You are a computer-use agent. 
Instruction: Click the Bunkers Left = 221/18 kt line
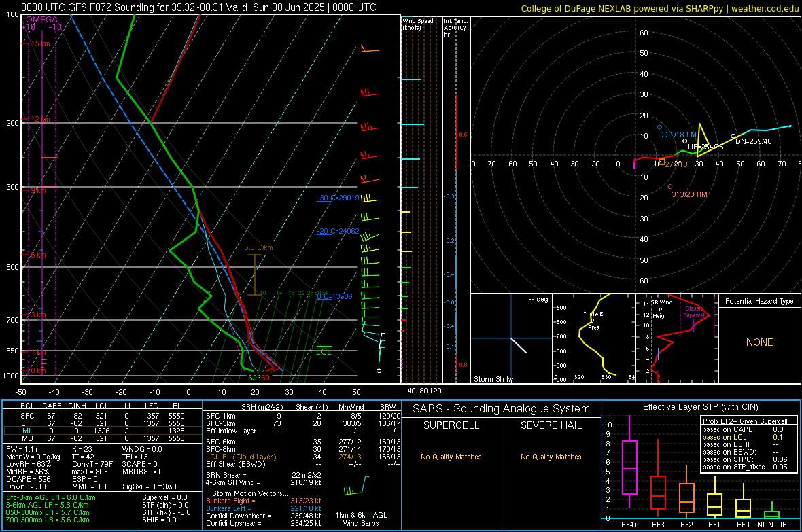tap(264, 508)
